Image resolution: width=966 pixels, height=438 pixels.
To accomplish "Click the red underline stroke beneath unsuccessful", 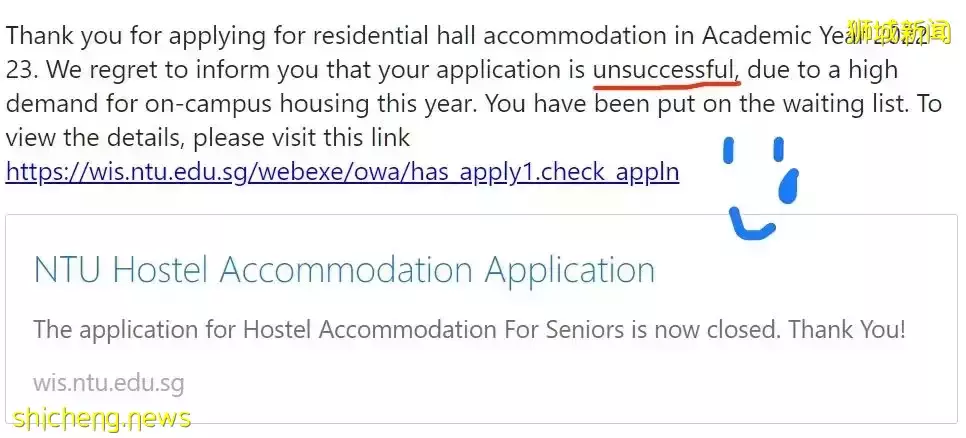I will click(665, 84).
